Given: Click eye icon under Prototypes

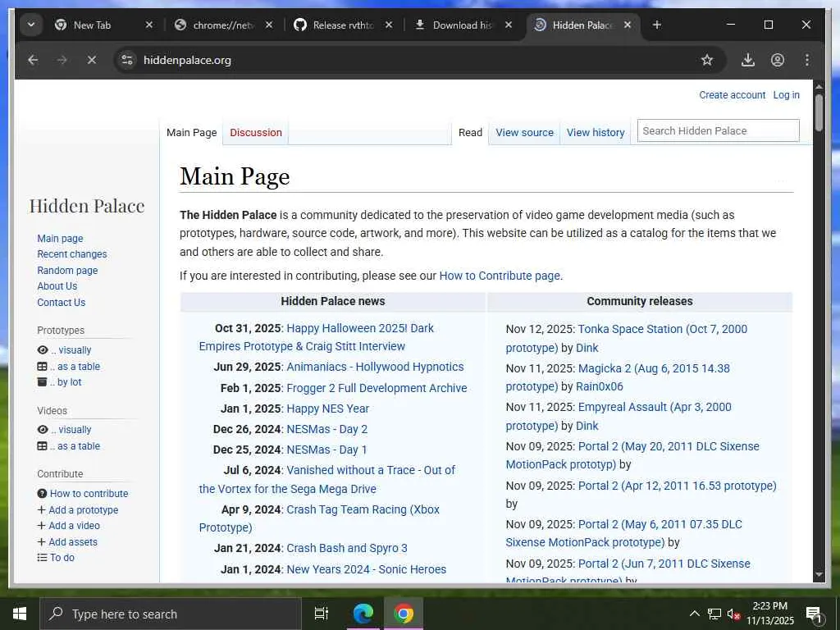Looking at the screenshot, I should click(x=43, y=349).
